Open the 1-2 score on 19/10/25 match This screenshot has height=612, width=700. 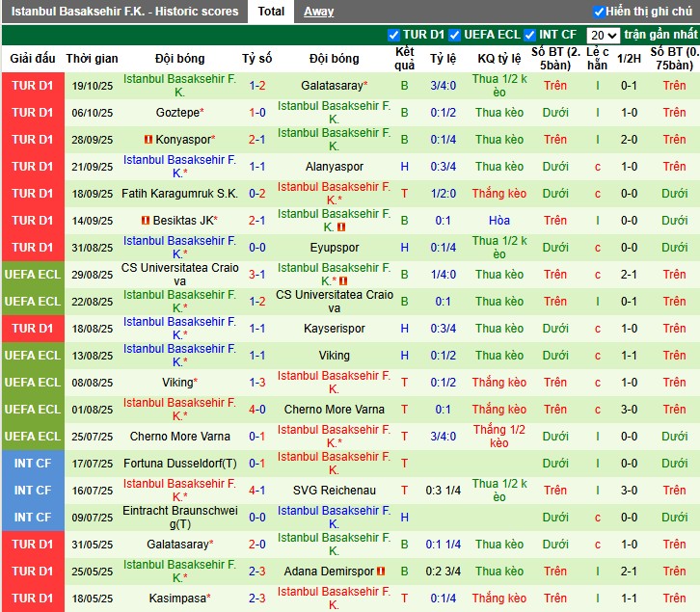point(257,85)
